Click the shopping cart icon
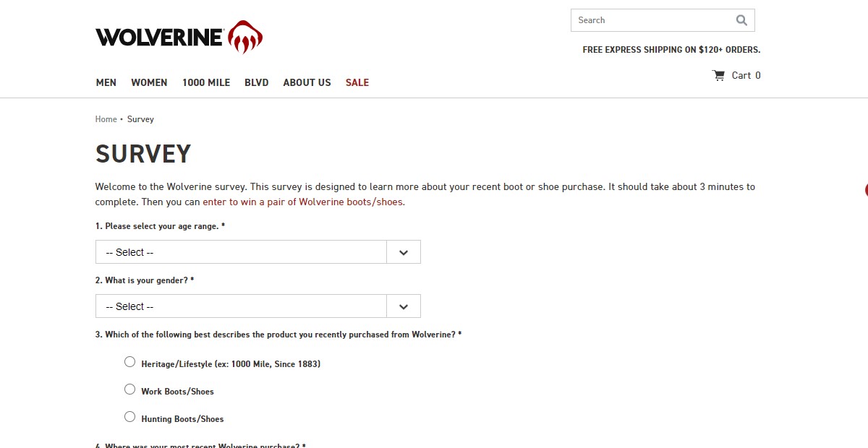 [718, 75]
